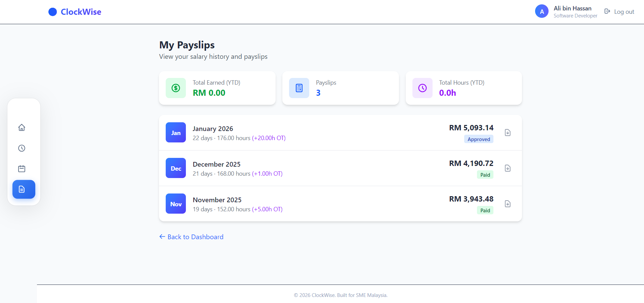Open the calendar icon in sidebar
The height and width of the screenshot is (303, 644).
pos(22,169)
